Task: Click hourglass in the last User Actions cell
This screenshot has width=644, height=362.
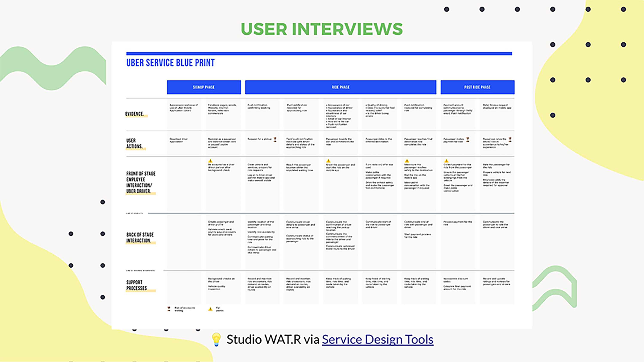Action: click(x=510, y=139)
